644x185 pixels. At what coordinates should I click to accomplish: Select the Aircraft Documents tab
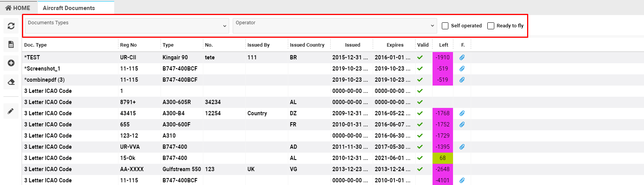pyautogui.click(x=69, y=8)
